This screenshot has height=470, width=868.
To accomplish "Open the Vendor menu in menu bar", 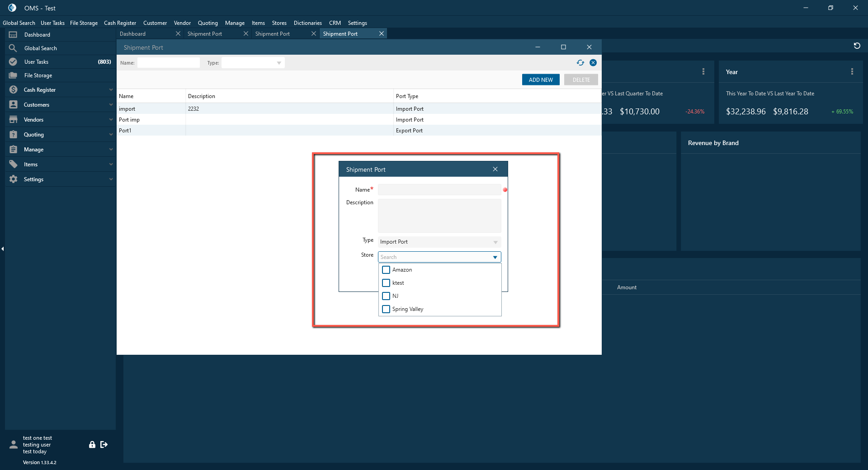I will click(182, 23).
